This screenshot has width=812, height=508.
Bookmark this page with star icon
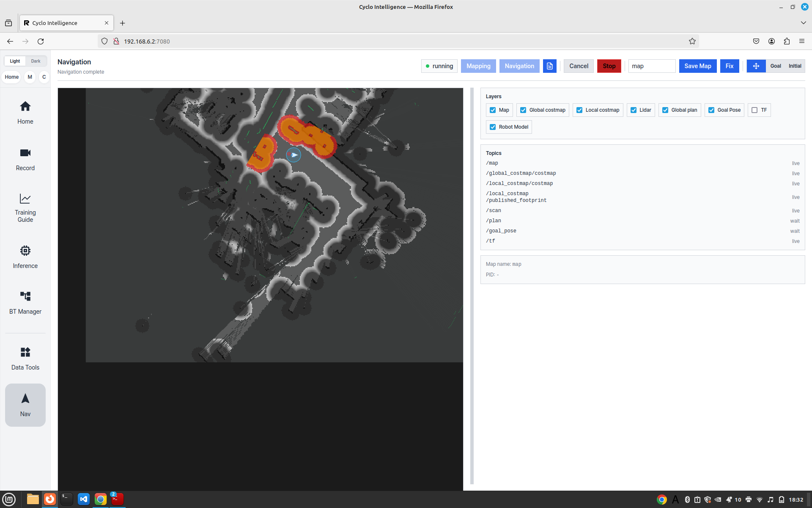coord(692,41)
